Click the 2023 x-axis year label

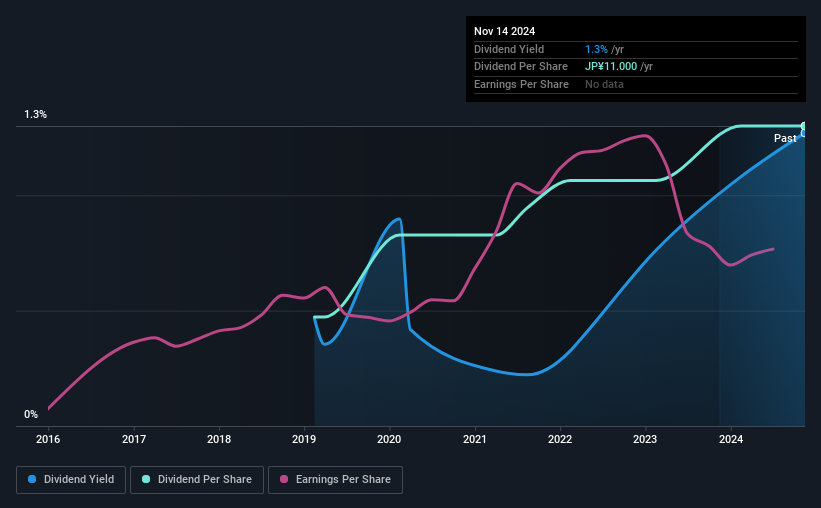[646, 438]
